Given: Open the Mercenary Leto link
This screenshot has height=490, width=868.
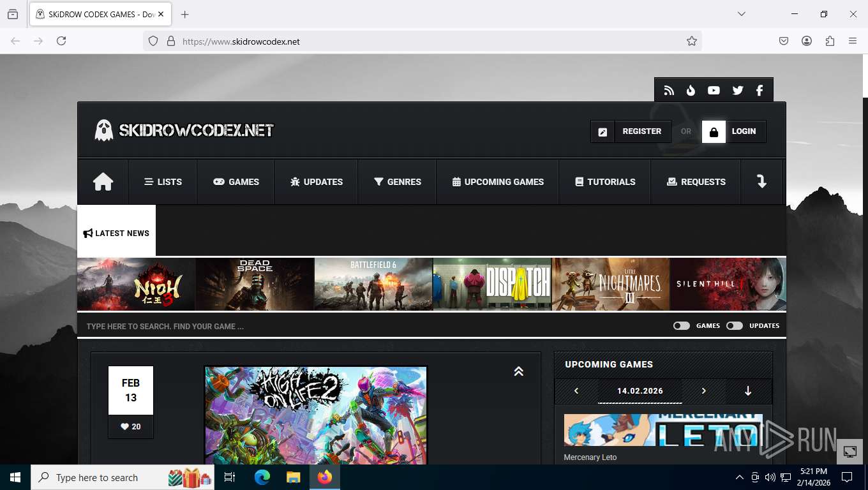Looking at the screenshot, I should (590, 457).
